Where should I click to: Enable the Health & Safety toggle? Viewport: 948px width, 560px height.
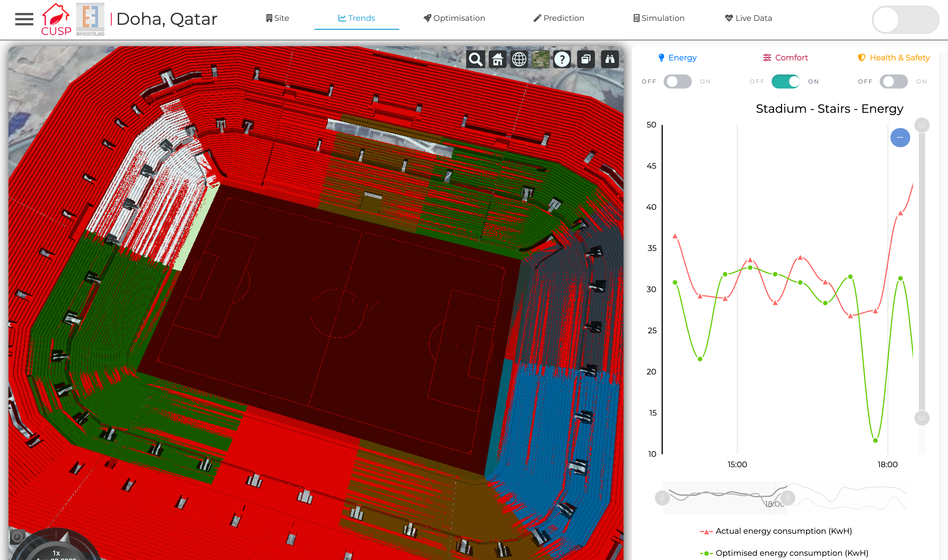(x=894, y=81)
